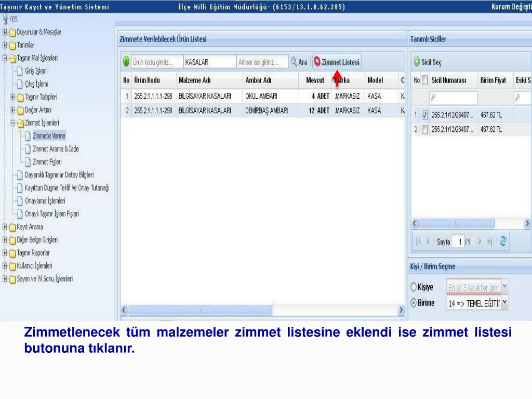Open Kayıttan Düşme Teklif Ve Onay Tutanağı
The width and height of the screenshot is (532, 399).
tap(67, 188)
